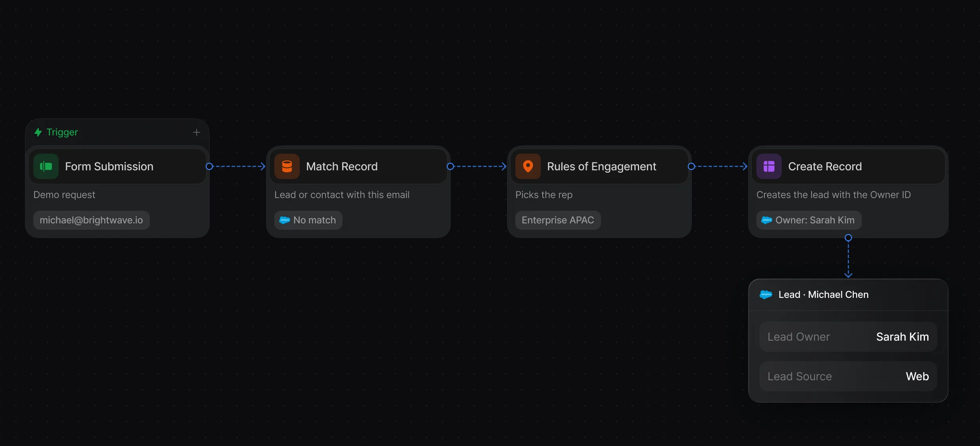
Task: Select the michael@brightwave.io chip
Action: 92,220
